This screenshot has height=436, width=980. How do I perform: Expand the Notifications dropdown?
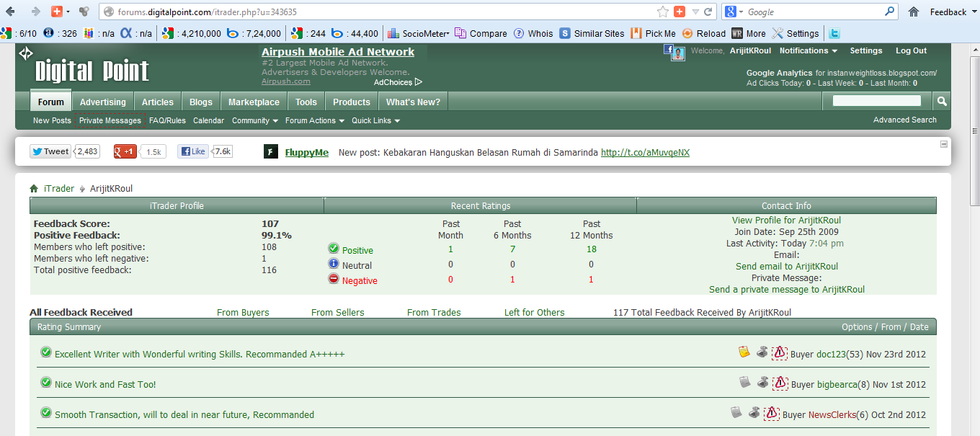click(808, 51)
